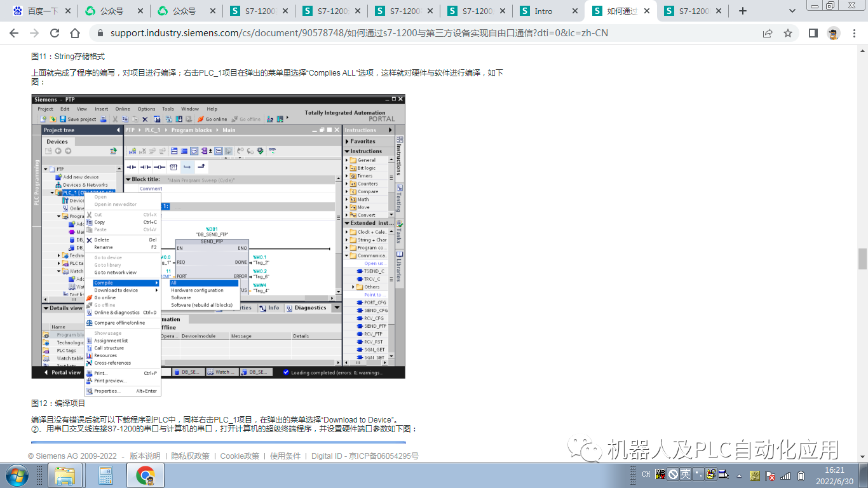Close the 百度一下 tab
This screenshot has height=488, width=868.
(x=67, y=11)
